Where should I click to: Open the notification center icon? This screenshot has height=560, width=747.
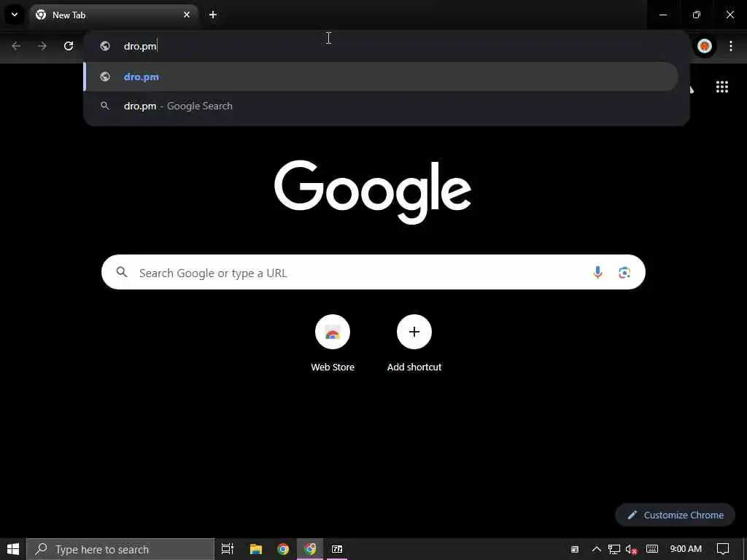[723, 549]
